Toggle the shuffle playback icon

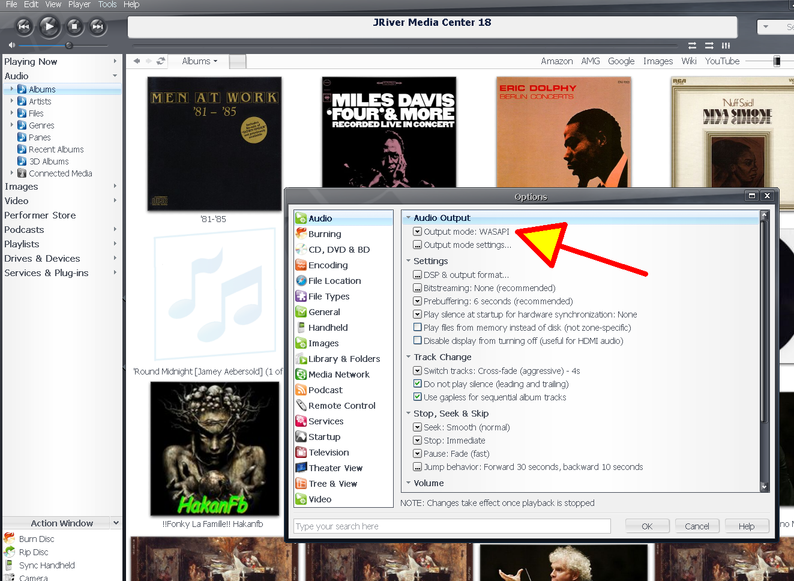[709, 46]
